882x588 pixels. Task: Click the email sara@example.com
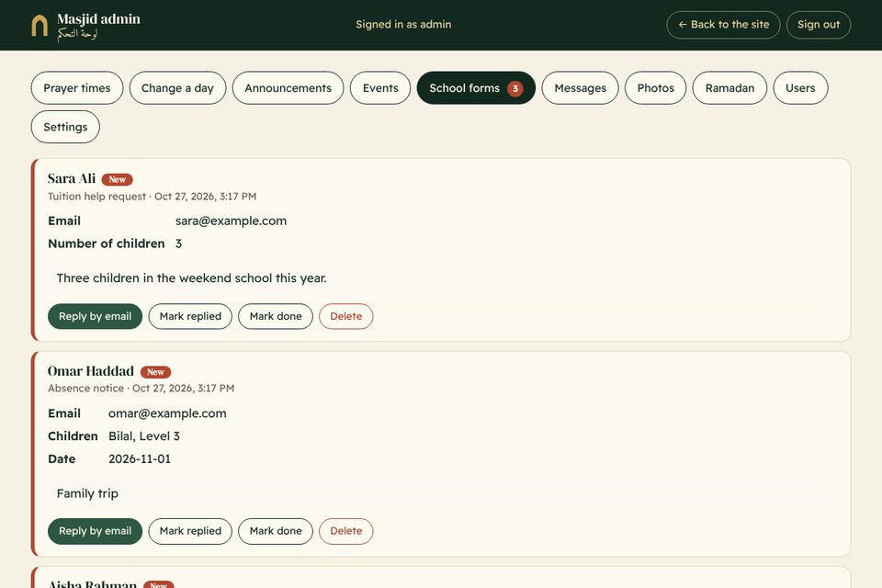click(x=232, y=221)
